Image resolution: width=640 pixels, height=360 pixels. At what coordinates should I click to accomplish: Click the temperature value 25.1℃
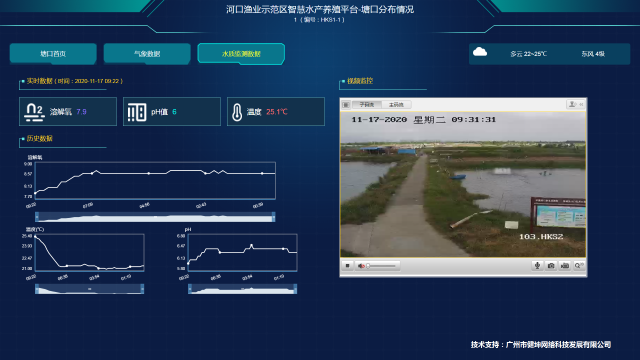coord(277,112)
